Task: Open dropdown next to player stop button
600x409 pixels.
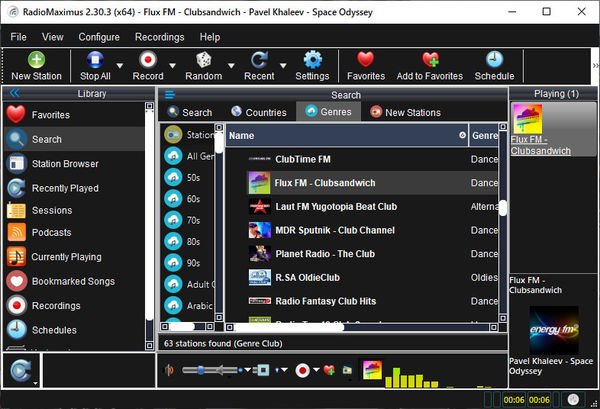Action: [x=284, y=370]
